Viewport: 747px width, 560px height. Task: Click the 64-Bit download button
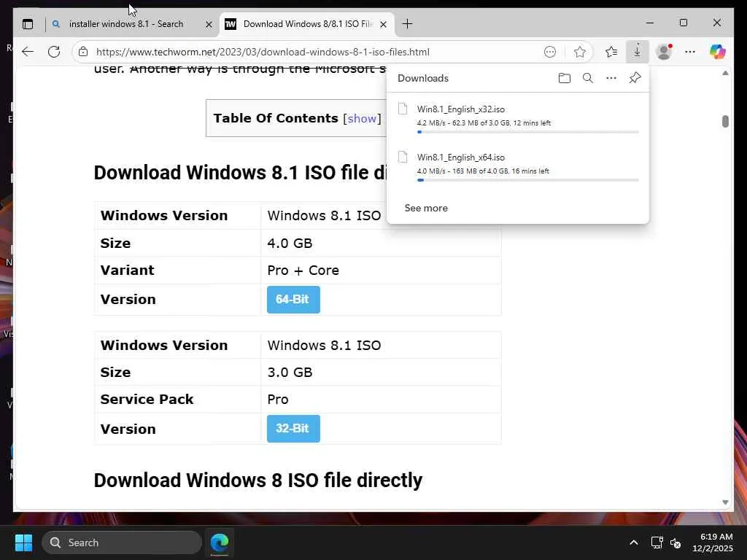pyautogui.click(x=293, y=300)
